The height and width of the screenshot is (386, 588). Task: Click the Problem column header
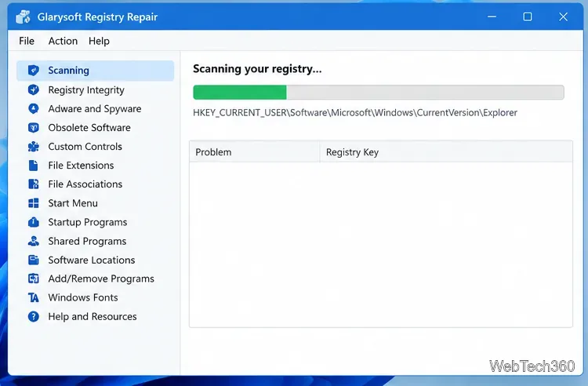(x=255, y=152)
